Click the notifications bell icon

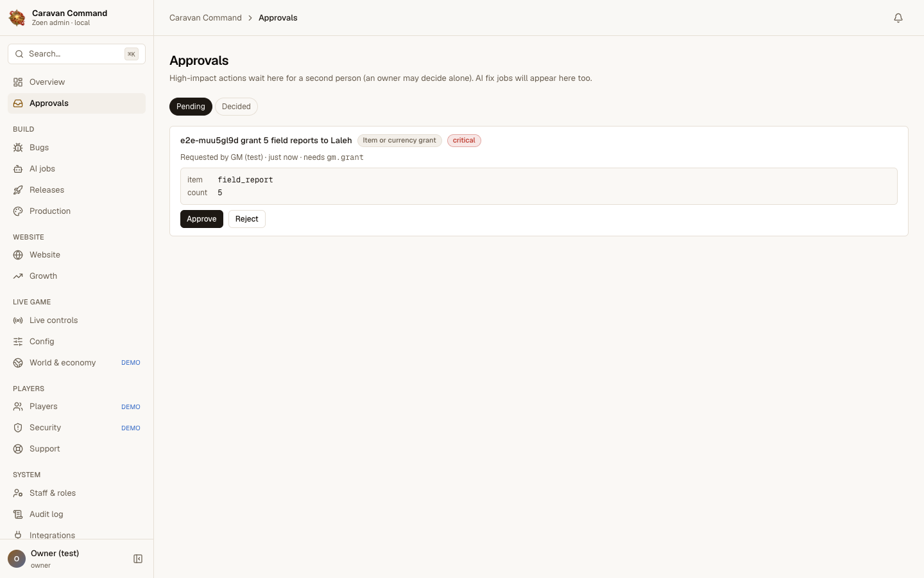[898, 18]
